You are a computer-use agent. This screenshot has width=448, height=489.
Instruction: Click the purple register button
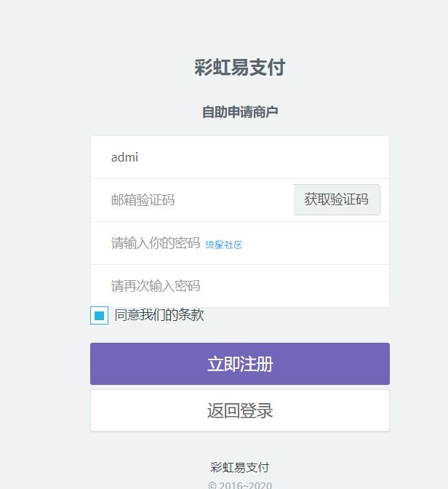click(x=240, y=364)
